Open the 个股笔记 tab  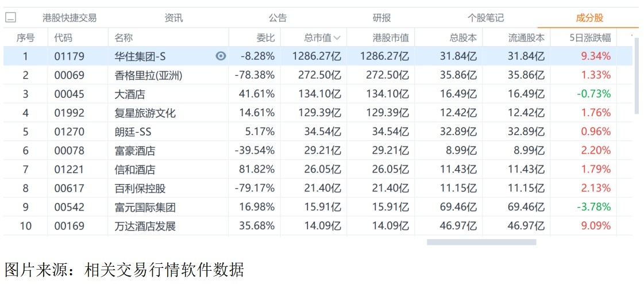click(x=485, y=18)
